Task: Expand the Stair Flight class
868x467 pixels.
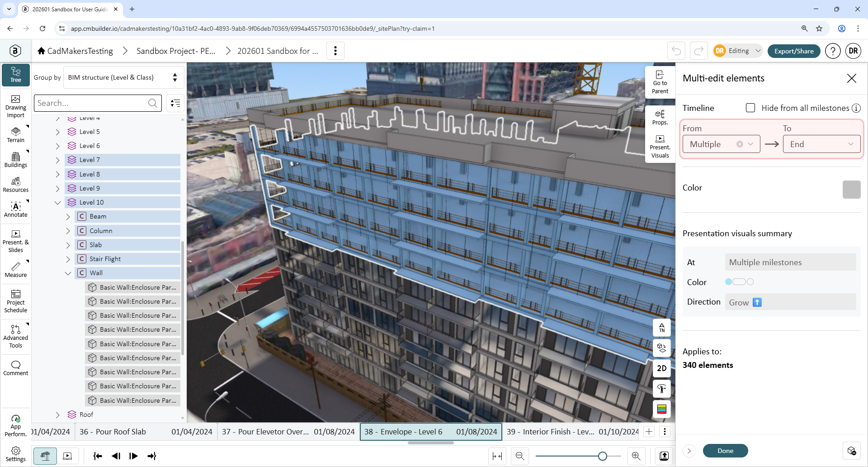Action: pos(68,259)
